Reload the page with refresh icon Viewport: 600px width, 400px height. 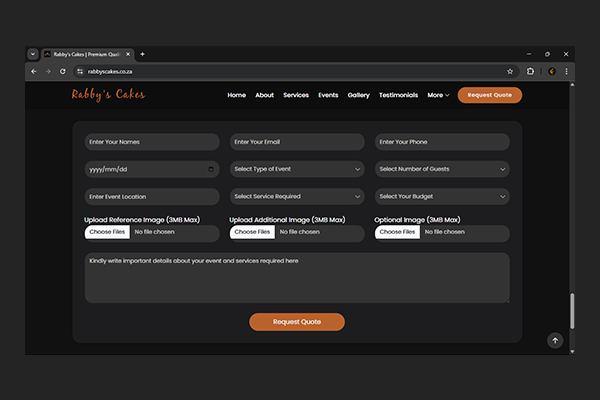point(63,72)
